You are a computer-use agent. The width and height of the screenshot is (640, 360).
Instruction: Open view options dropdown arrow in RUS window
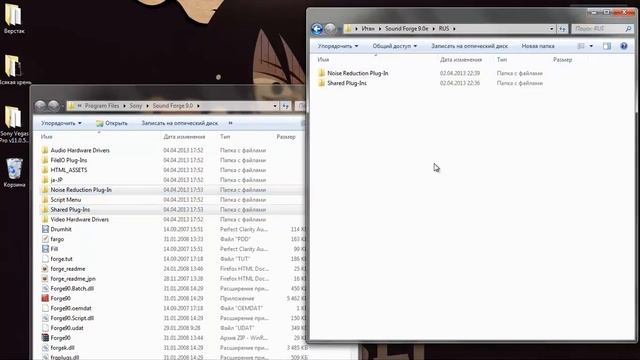pyautogui.click(x=591, y=46)
